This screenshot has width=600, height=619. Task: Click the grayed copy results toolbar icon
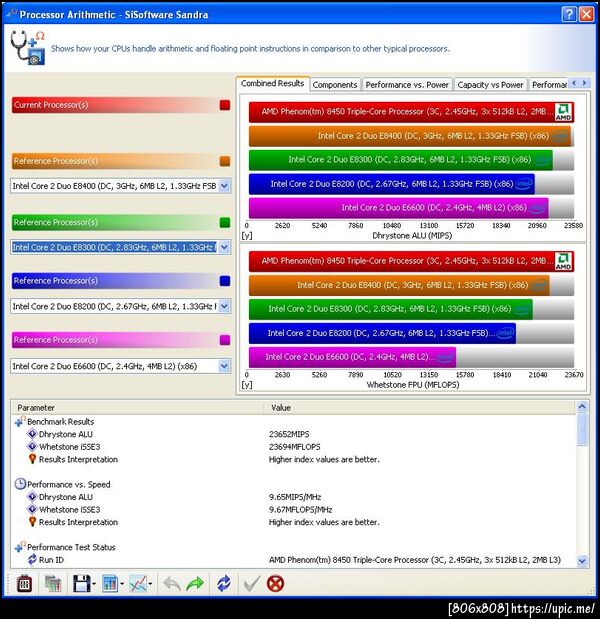(52, 583)
